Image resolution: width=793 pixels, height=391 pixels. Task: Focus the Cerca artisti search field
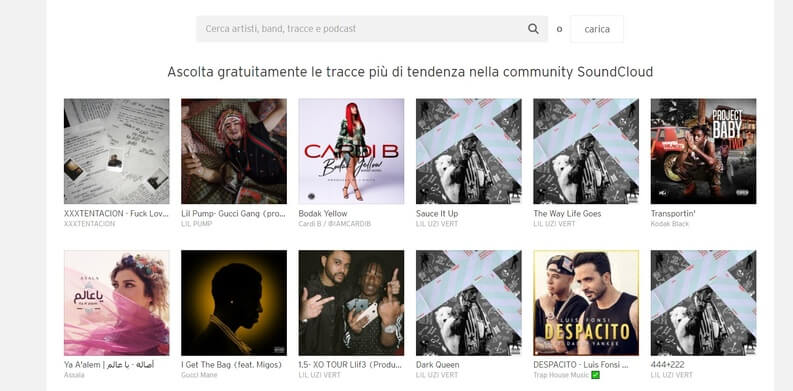372,29
